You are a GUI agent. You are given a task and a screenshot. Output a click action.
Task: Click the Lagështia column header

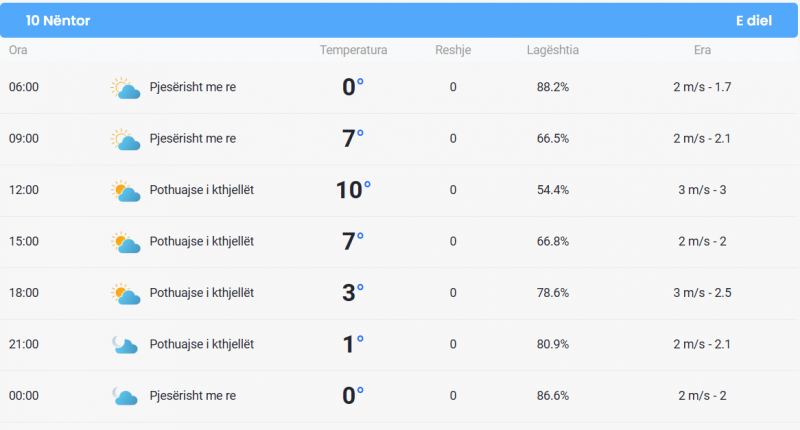[553, 50]
